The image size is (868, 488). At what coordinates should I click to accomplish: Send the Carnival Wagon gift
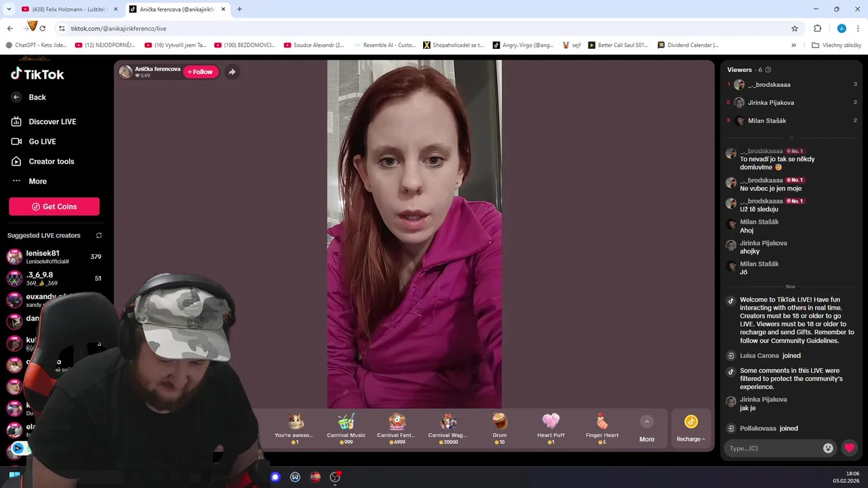448,429
